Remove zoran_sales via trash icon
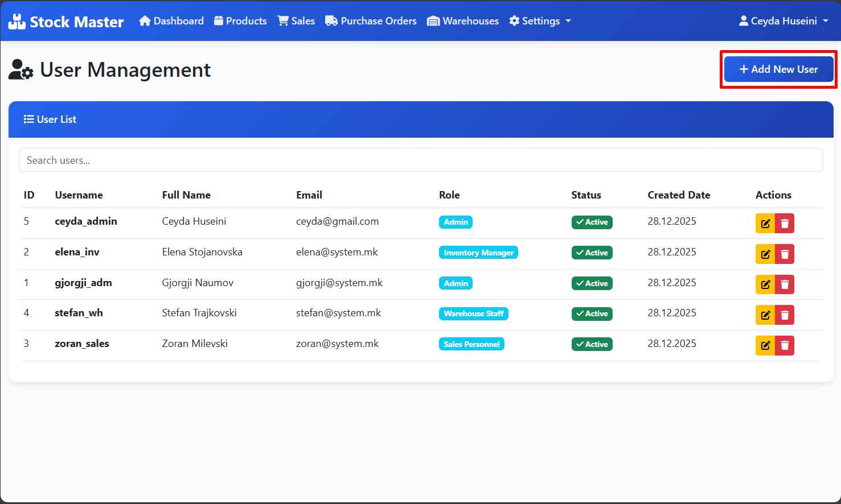 coord(785,345)
